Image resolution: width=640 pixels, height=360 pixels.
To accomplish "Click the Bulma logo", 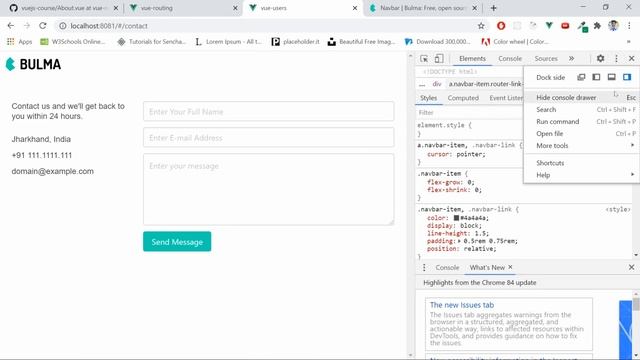I will coord(33,64).
